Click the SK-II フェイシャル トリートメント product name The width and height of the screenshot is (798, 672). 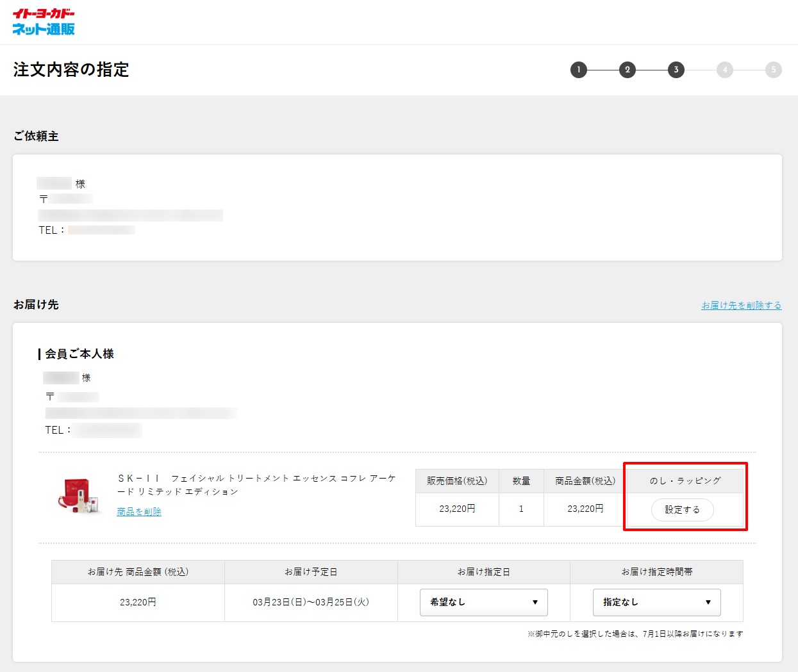[256, 485]
